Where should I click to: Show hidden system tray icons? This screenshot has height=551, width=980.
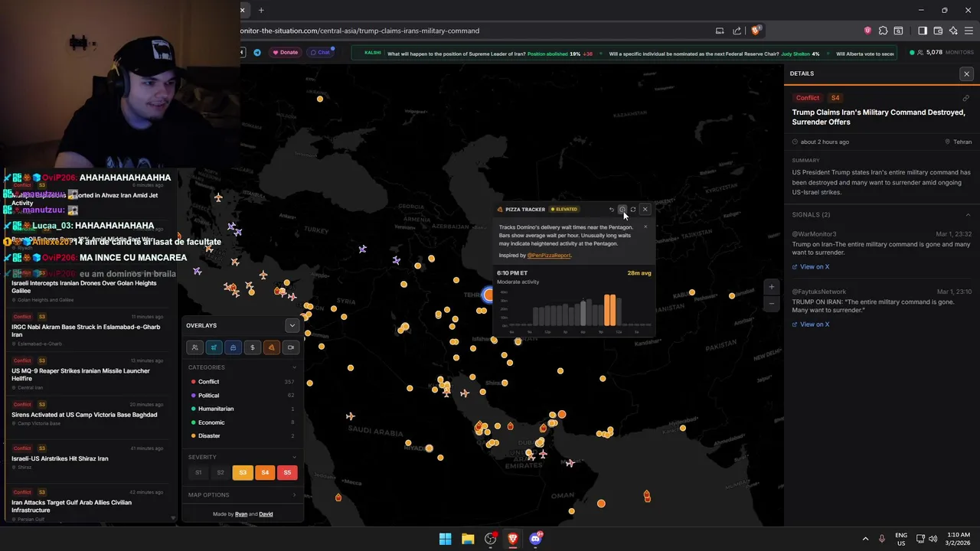point(865,539)
